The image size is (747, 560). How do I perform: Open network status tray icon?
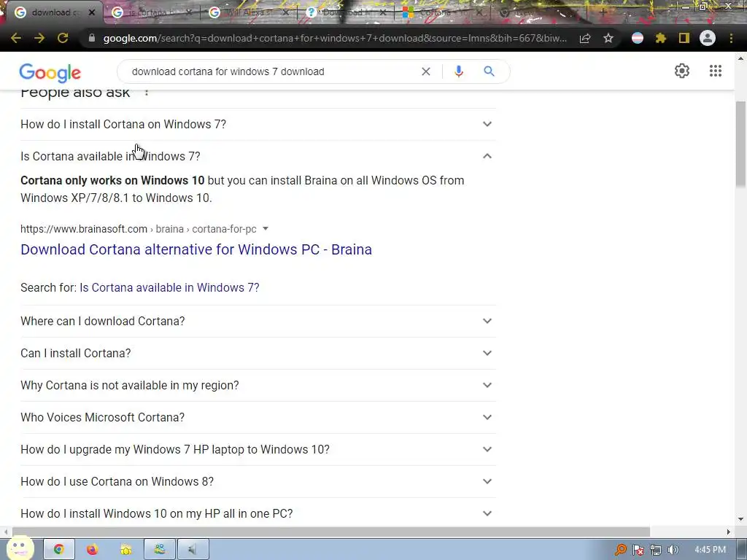pyautogui.click(x=656, y=550)
